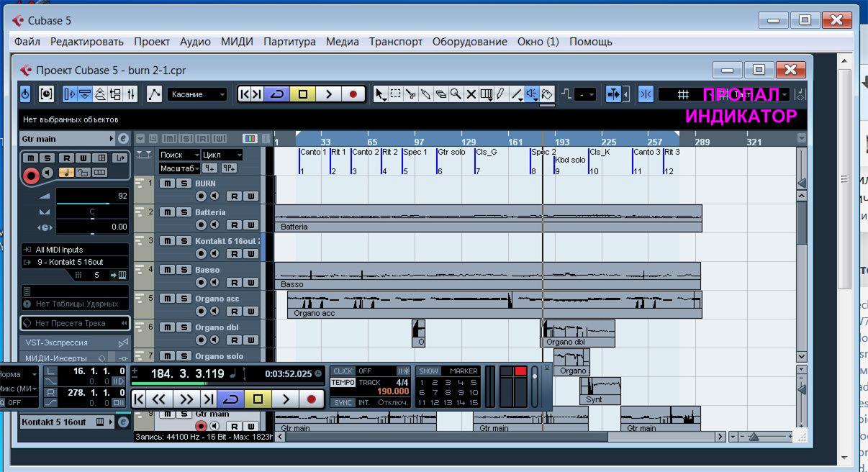The image size is (868, 472).
Task: Show the overview line
Action: (100, 94)
